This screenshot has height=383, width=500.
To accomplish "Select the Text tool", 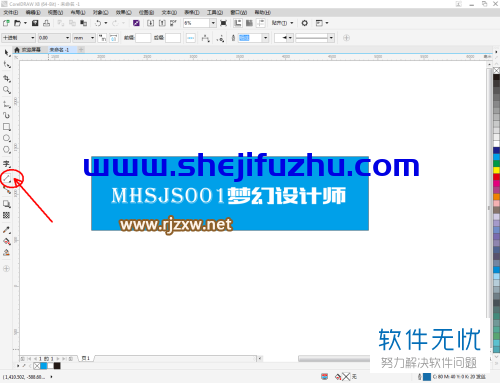I will pyautogui.click(x=7, y=164).
